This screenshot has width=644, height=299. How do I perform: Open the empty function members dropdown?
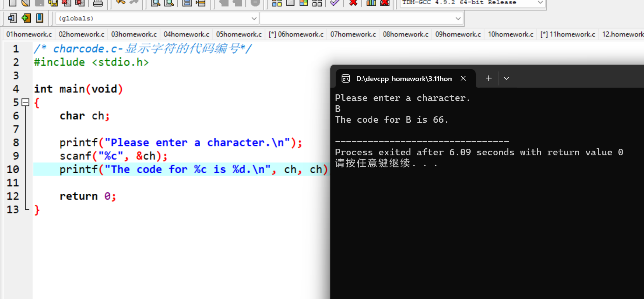pyautogui.click(x=361, y=18)
